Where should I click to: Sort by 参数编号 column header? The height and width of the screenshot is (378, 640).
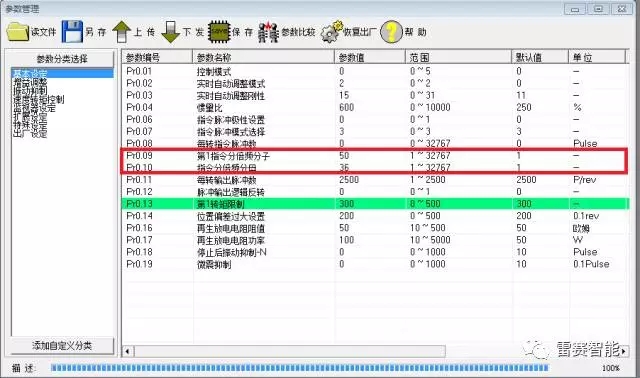[157, 57]
